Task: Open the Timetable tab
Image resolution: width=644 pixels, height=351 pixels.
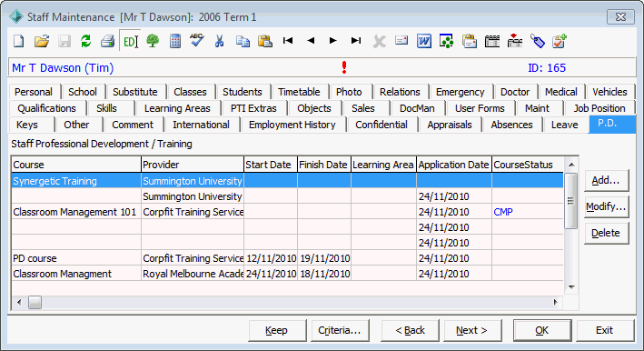Action: [299, 92]
